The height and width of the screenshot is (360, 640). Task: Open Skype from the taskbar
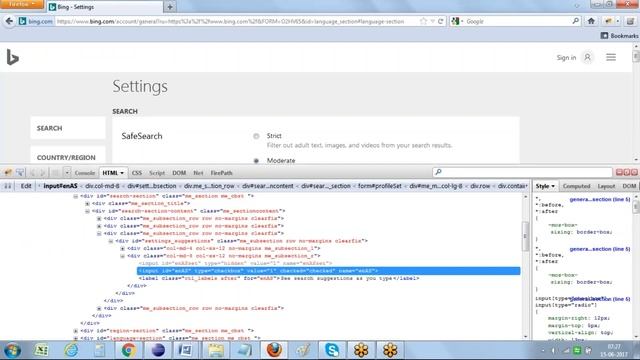[x=332, y=350]
